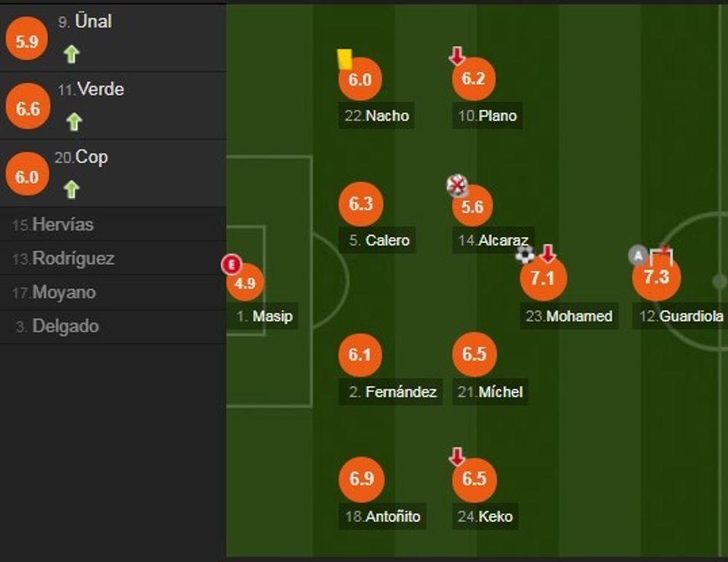Click the green sub-on arrow under Cop
This screenshot has height=562, width=728.
coord(71,189)
